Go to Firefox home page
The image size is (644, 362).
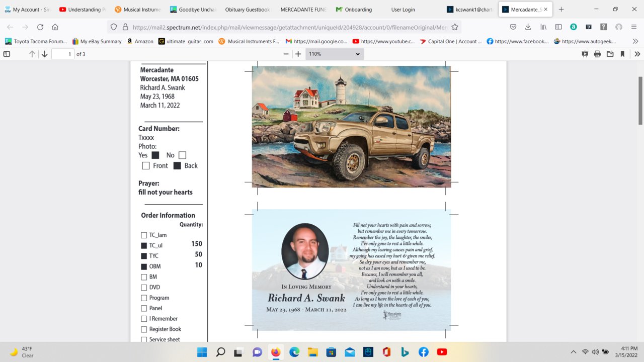(55, 27)
